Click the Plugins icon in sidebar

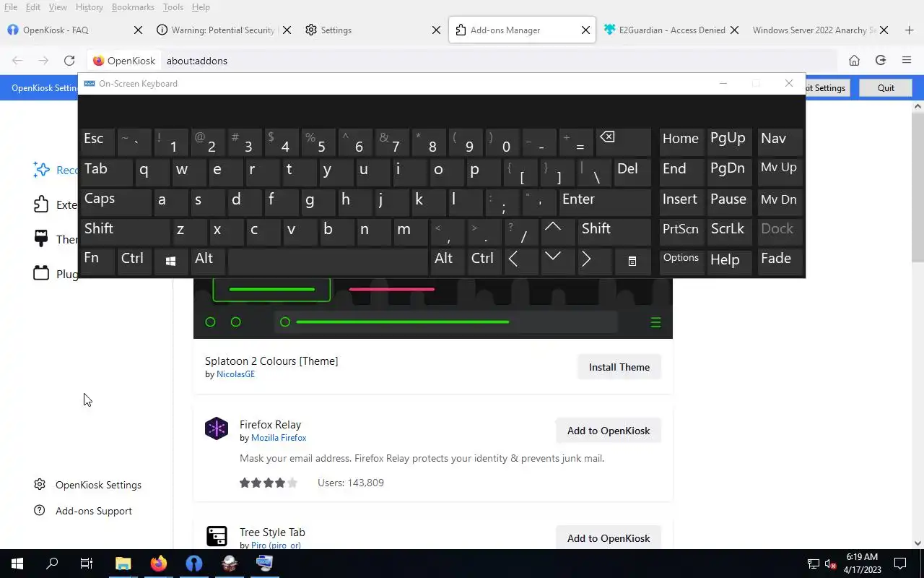[41, 274]
